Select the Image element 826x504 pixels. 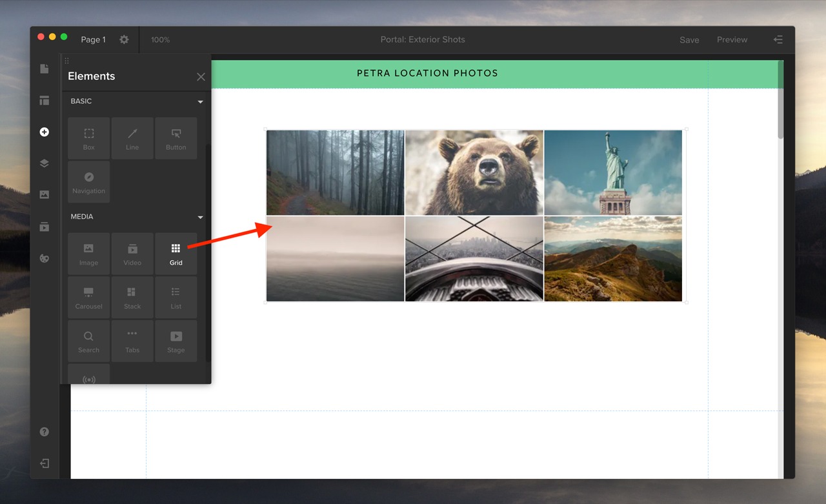[89, 254]
